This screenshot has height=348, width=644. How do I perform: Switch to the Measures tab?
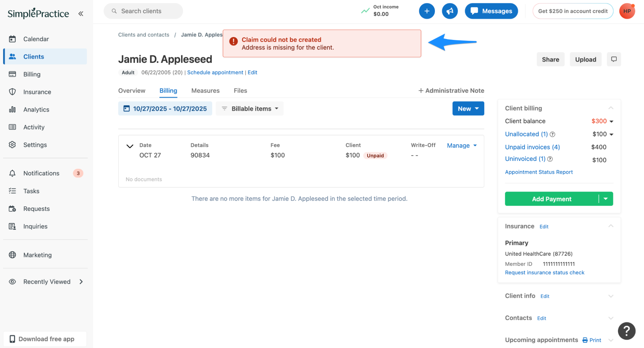[x=205, y=90]
